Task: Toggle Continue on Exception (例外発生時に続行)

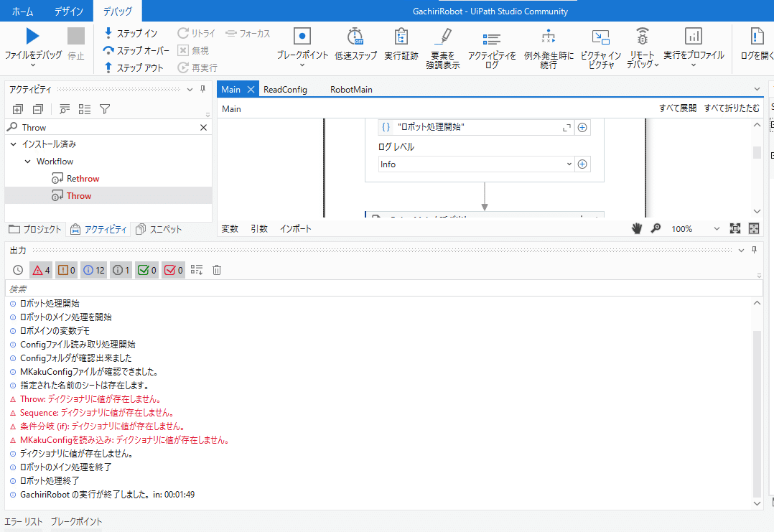Action: pos(549,48)
